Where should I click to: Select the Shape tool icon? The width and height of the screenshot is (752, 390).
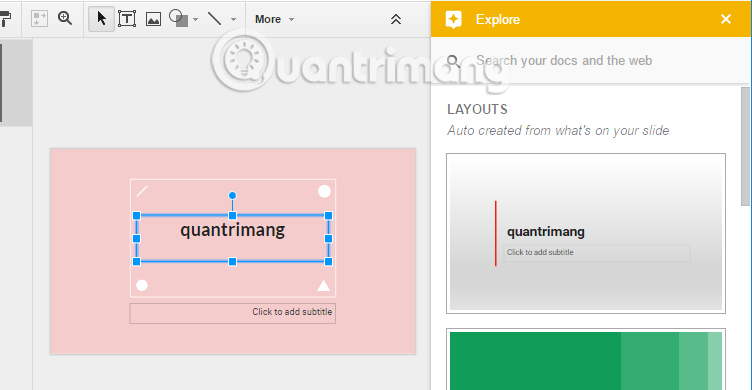point(178,19)
